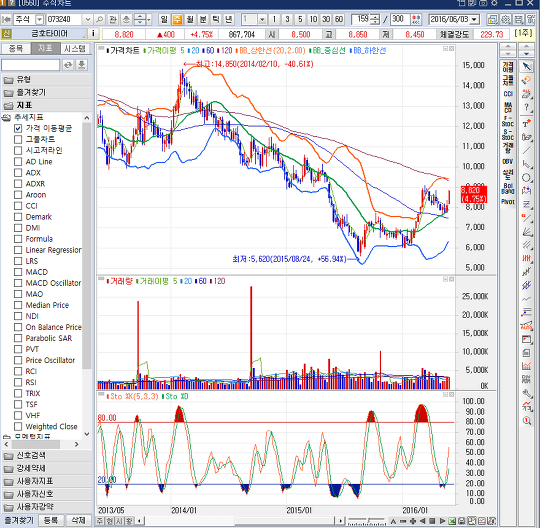
Task: Click the jump to first arrow icon
Action: 6,19
